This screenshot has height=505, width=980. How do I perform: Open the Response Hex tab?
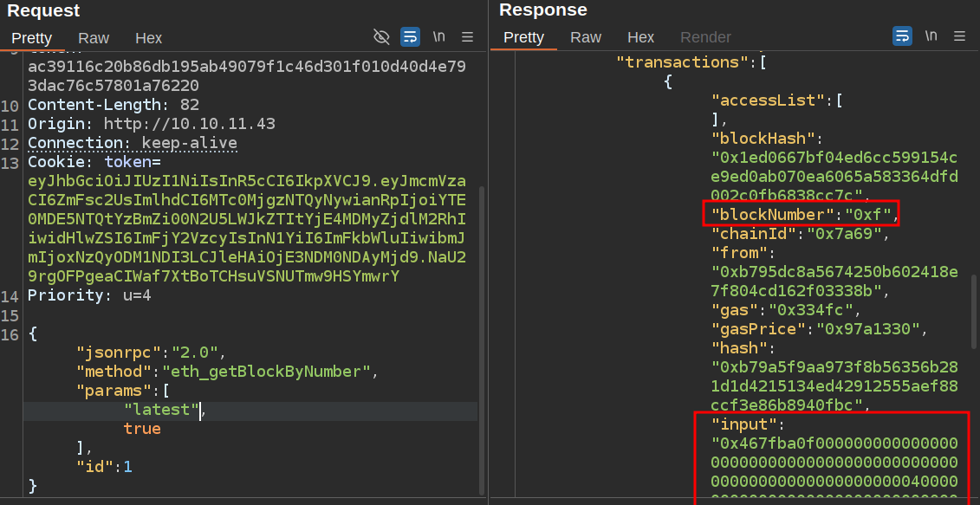[x=640, y=37]
